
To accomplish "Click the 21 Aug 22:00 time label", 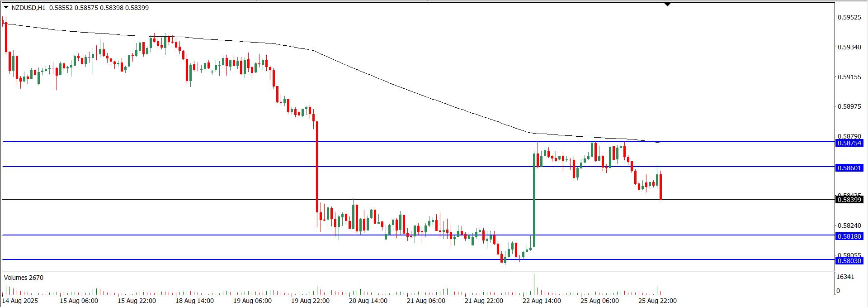I will pos(484,301).
